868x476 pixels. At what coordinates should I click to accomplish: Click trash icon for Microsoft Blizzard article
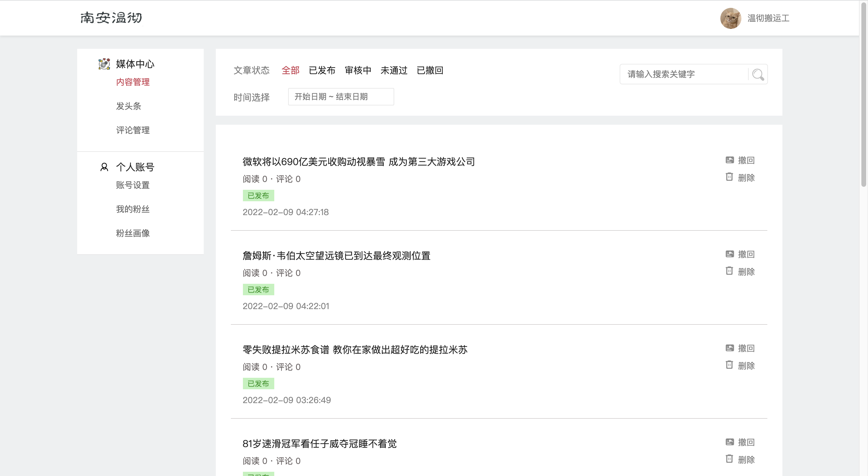click(729, 177)
